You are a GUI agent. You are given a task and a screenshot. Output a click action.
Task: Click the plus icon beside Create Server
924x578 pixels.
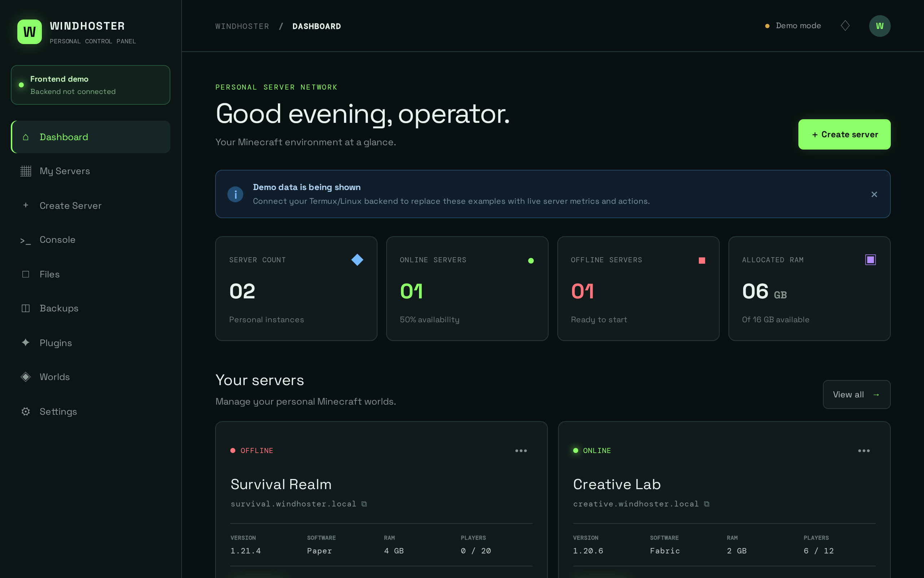[26, 205]
